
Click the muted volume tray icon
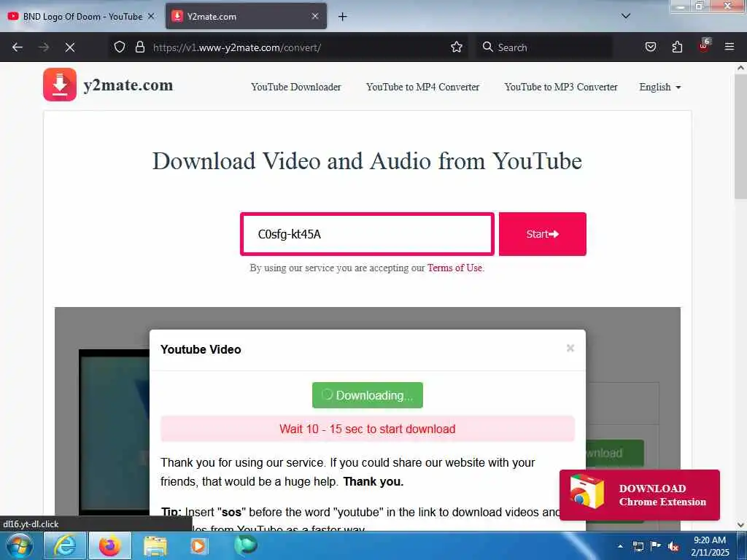point(673,547)
